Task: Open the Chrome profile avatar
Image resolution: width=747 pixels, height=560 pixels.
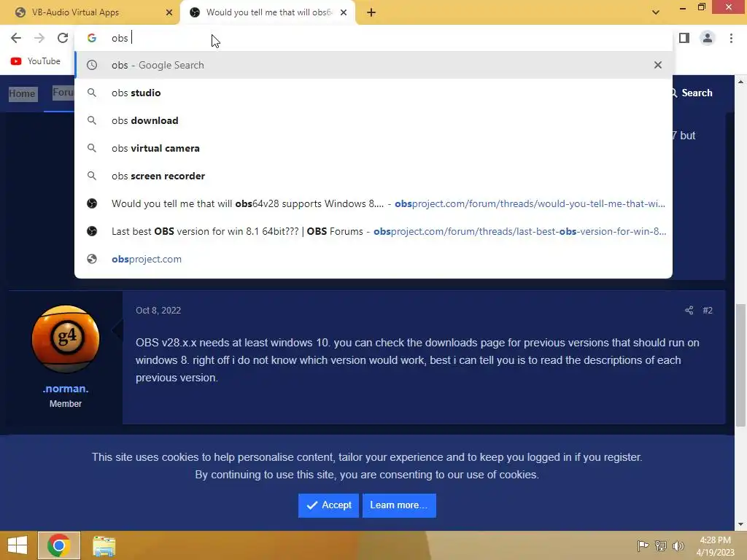Action: click(708, 38)
